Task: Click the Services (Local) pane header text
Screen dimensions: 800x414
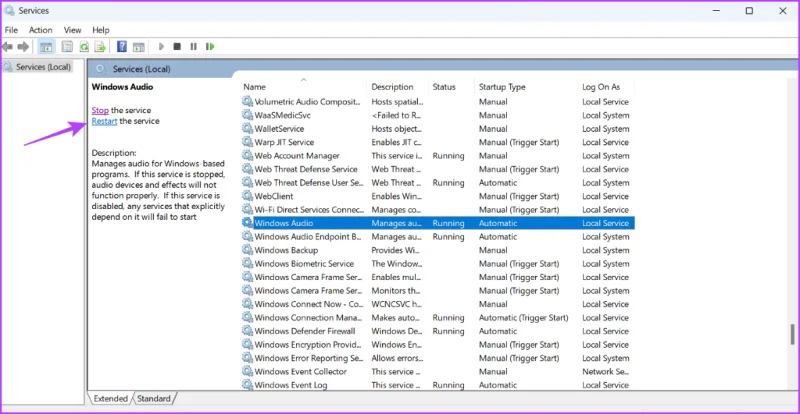Action: point(141,69)
